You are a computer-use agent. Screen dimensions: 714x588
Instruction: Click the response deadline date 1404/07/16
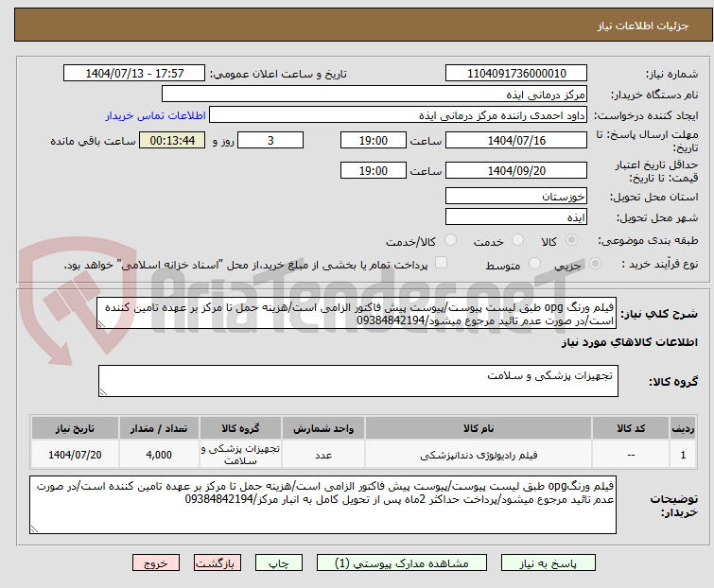516,140
